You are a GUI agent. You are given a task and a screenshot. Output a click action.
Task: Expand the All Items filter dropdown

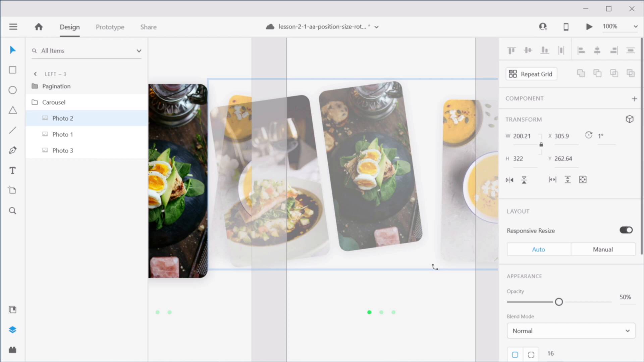(139, 51)
